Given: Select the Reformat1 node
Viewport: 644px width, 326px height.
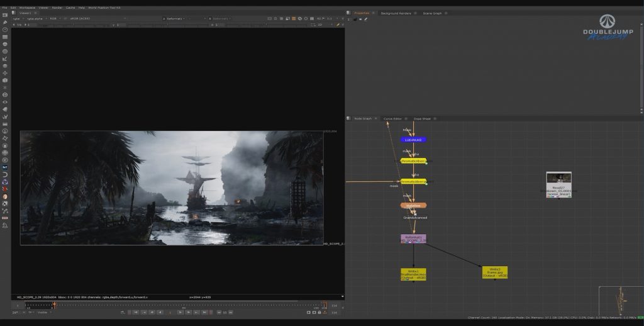Looking at the screenshot, I should (x=414, y=239).
